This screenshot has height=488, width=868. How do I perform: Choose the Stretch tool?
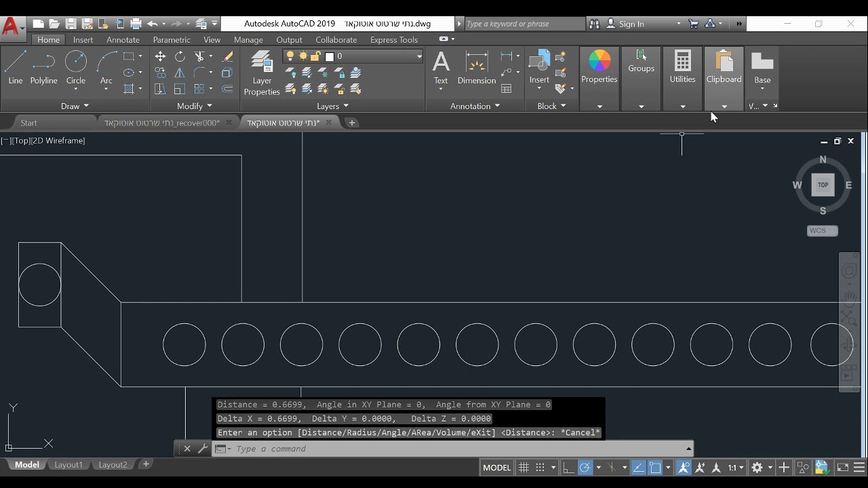tap(160, 89)
